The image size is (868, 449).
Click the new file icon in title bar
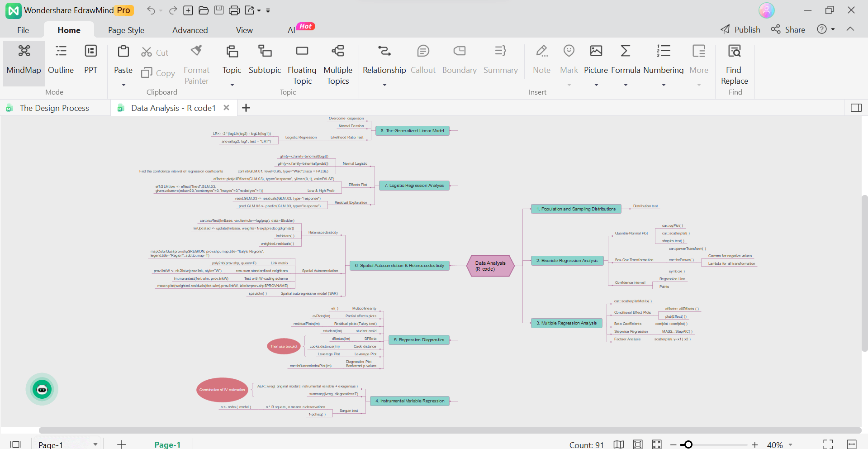click(x=188, y=10)
